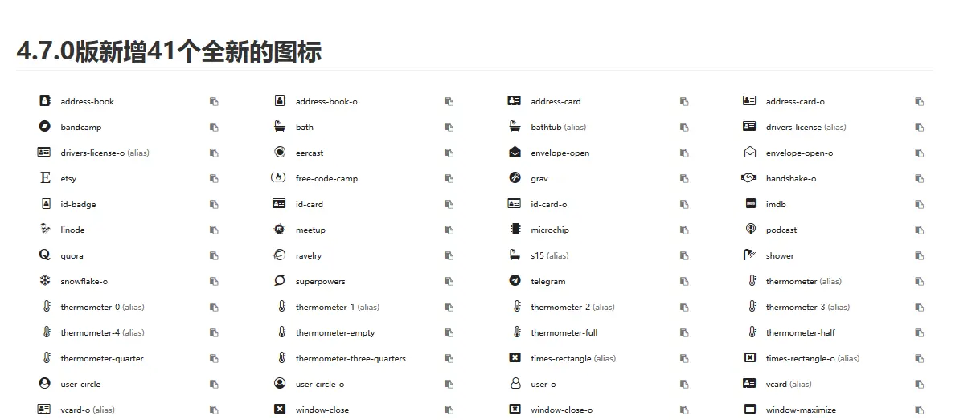Screen dimensions: 980x420
Task: Select the etsy icon
Action: point(45,178)
